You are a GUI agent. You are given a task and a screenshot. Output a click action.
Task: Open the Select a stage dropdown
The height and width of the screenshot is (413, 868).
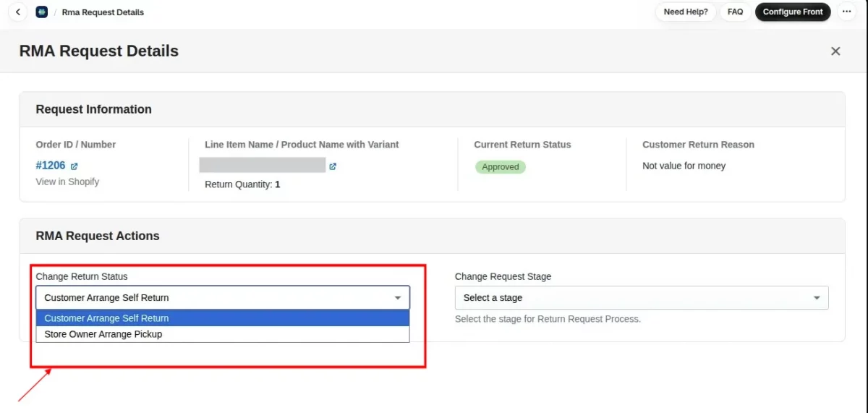coord(642,297)
